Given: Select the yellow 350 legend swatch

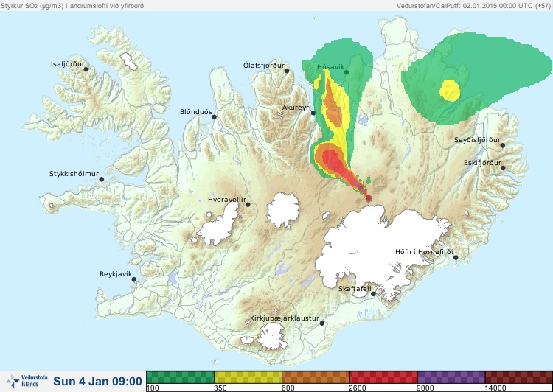Looking at the screenshot, I should tap(248, 377).
